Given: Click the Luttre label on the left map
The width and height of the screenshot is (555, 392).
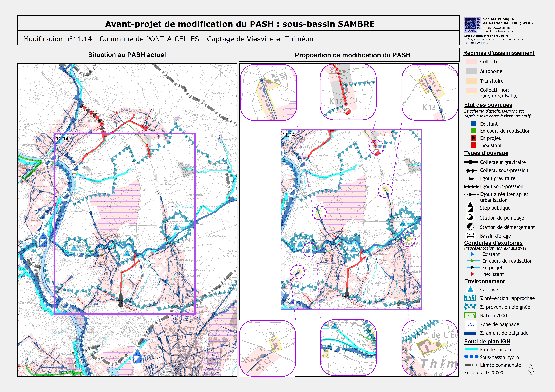Looking at the screenshot, I should pos(80,150).
